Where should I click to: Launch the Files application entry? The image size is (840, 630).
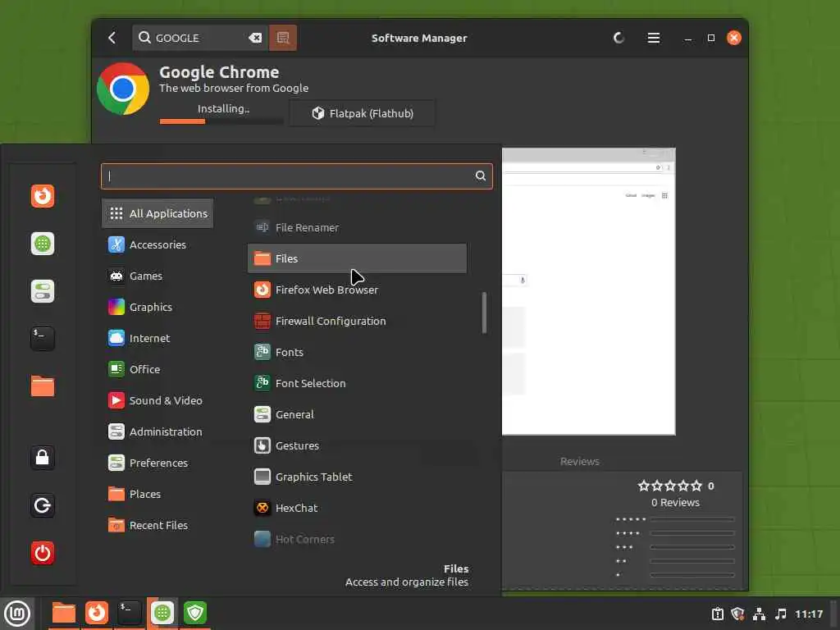[357, 258]
